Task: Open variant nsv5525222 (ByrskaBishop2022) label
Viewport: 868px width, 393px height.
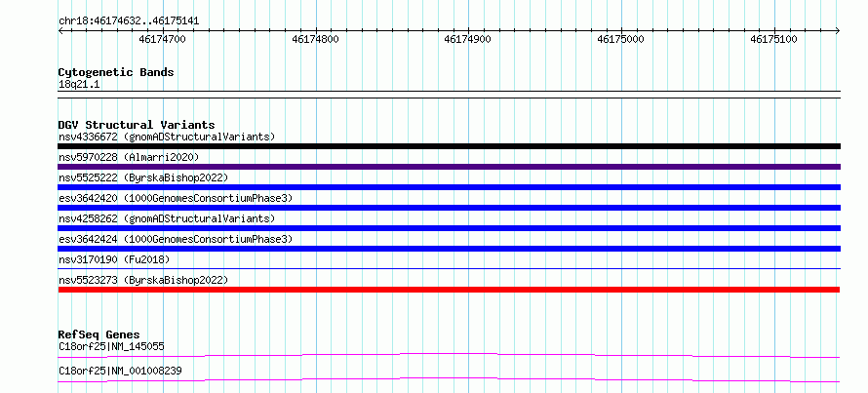Action: pos(143,177)
